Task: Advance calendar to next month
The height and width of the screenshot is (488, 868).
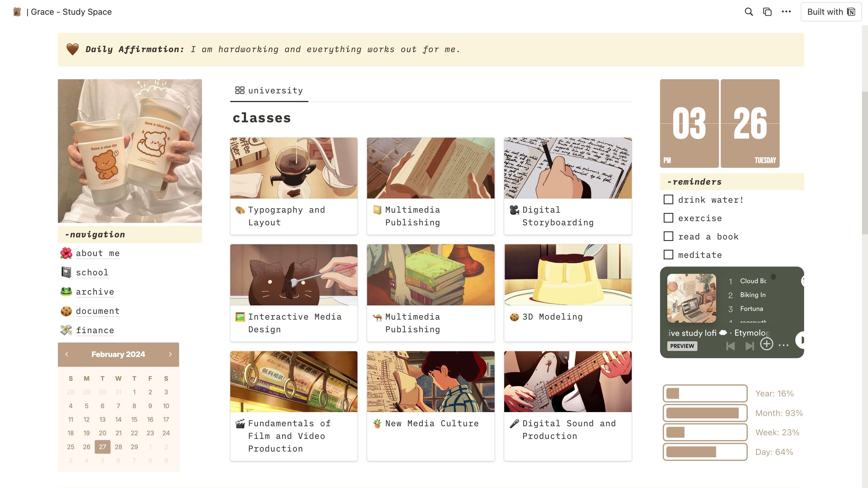Action: [x=170, y=354]
